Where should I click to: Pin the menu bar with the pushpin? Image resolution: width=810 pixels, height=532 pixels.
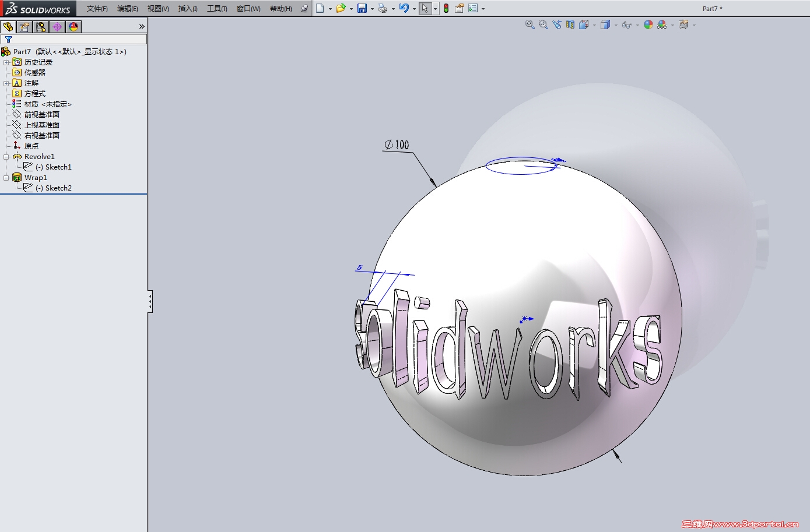[x=304, y=8]
